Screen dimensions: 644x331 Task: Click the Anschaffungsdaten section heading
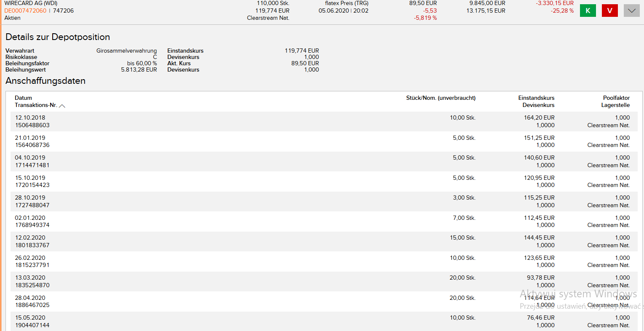tap(45, 81)
